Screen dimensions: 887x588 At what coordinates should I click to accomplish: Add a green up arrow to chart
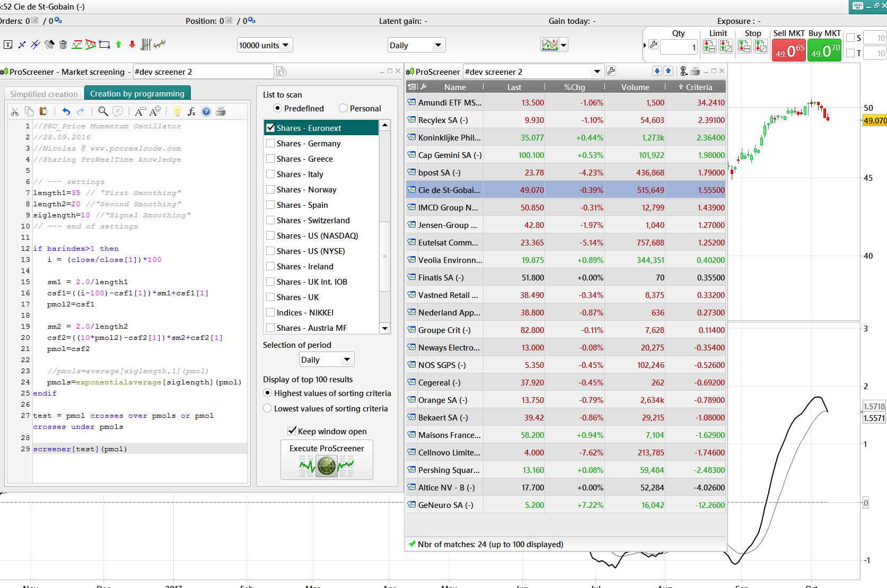pos(118,45)
